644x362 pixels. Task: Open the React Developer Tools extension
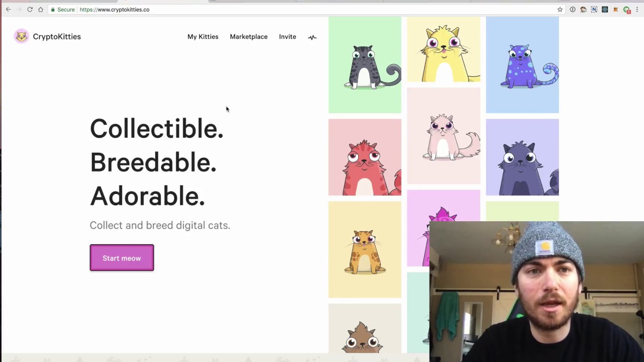tap(605, 10)
